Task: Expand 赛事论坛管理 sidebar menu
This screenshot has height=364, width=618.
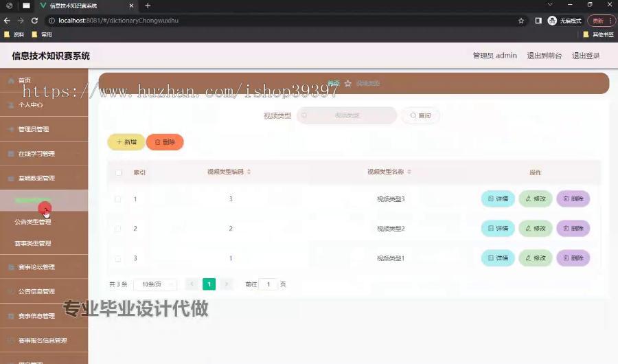Action: tap(44, 267)
